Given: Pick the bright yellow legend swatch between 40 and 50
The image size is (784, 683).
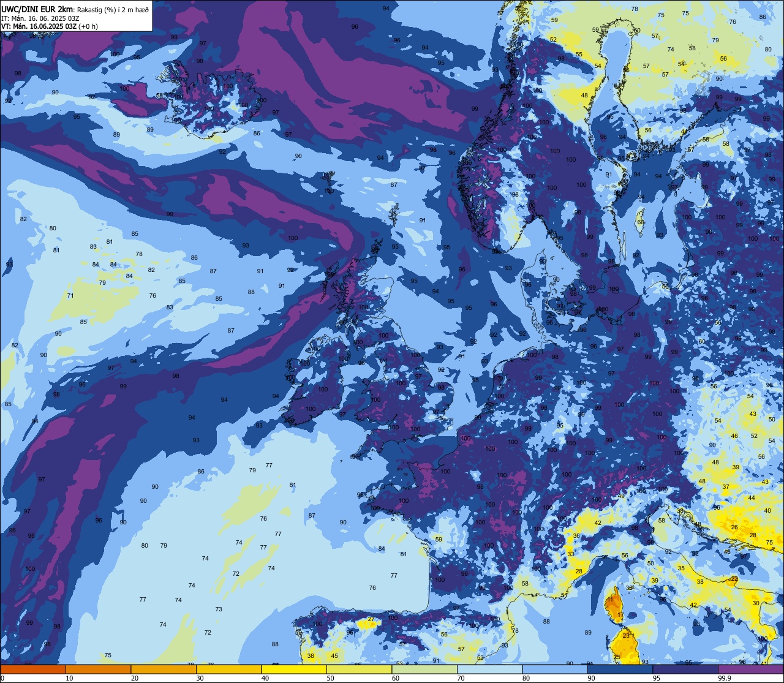Looking at the screenshot, I should [294, 669].
